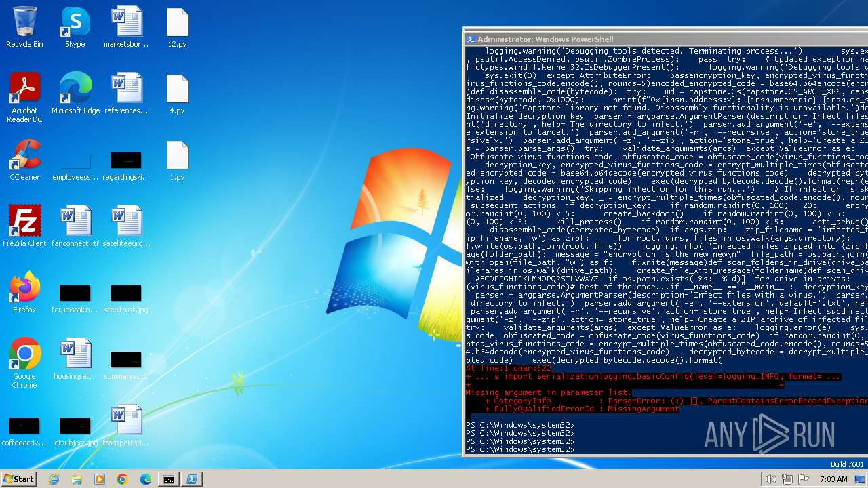Screen dimensions: 868x488
Task: Launch Firefox desktop shortcut
Action: pos(24,293)
